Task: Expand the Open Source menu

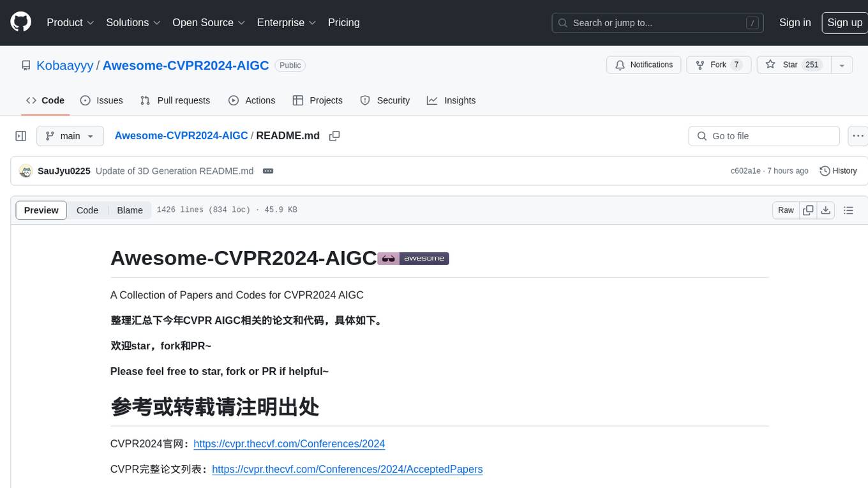Action: click(x=209, y=22)
